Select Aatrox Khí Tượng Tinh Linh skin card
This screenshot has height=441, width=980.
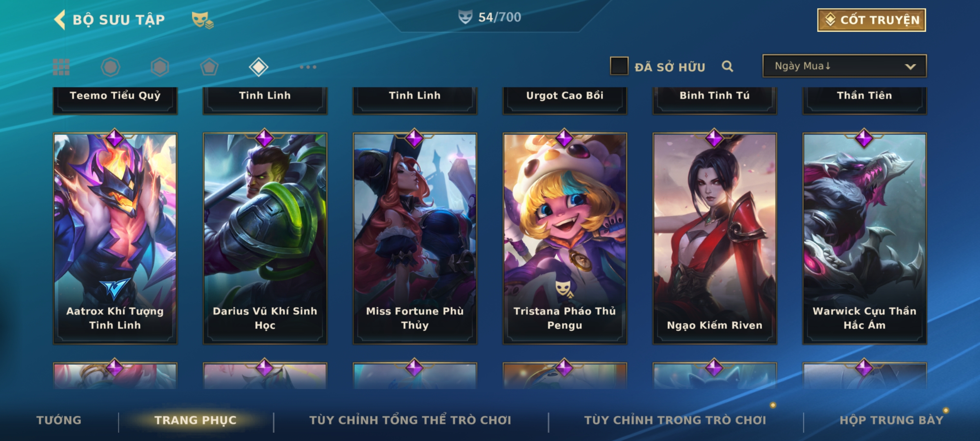[x=115, y=238]
